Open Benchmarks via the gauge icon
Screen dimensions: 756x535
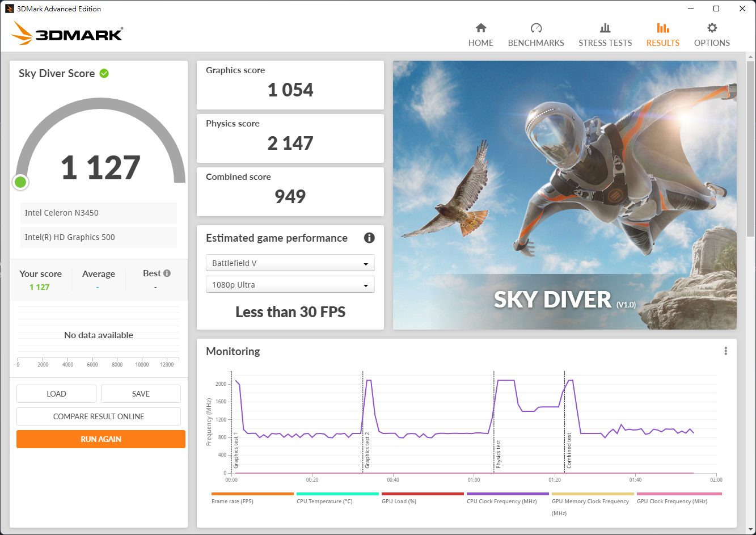coord(536,28)
